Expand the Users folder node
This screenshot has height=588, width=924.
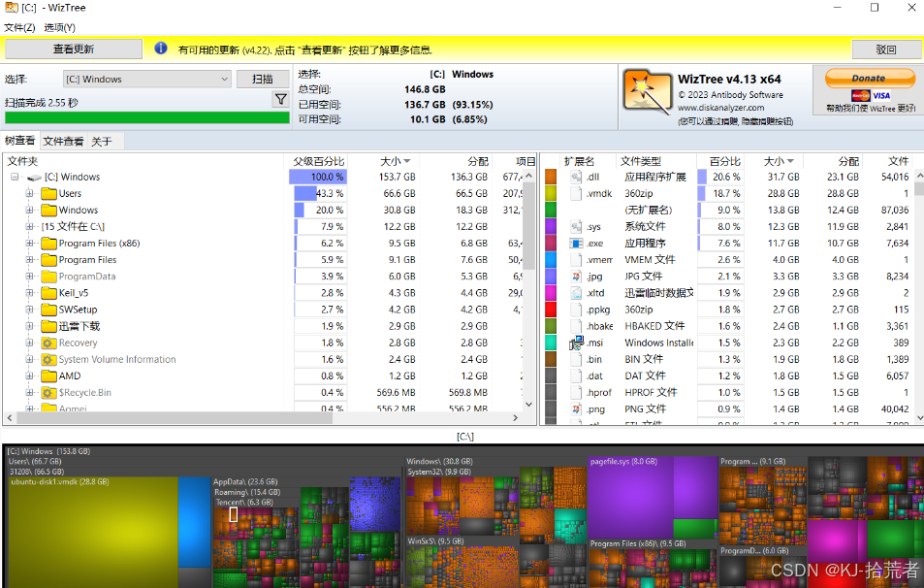(29, 193)
